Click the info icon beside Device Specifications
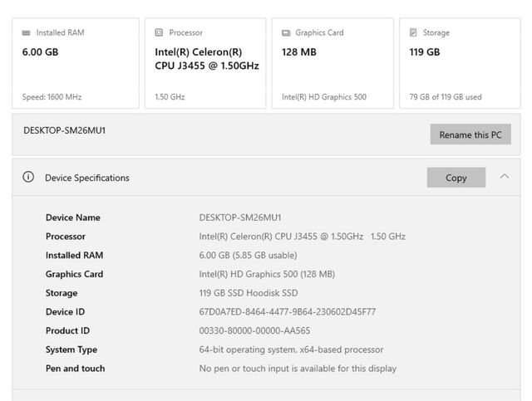532x401 pixels. pos(28,178)
